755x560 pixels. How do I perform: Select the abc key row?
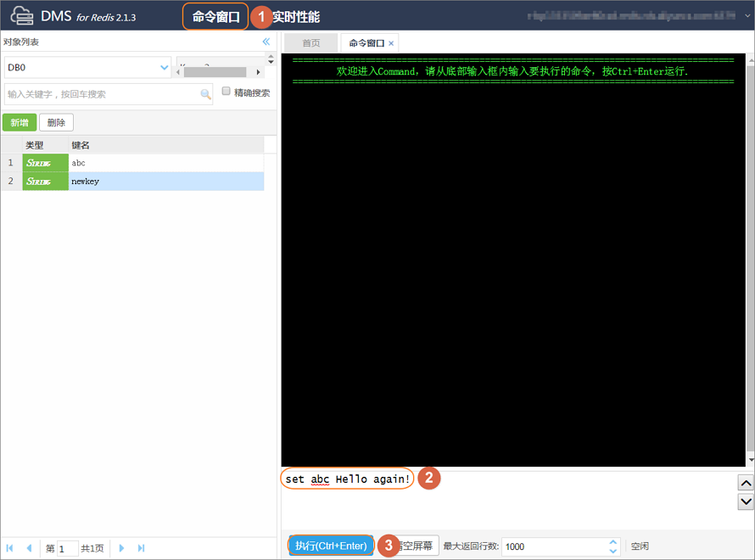click(132, 163)
